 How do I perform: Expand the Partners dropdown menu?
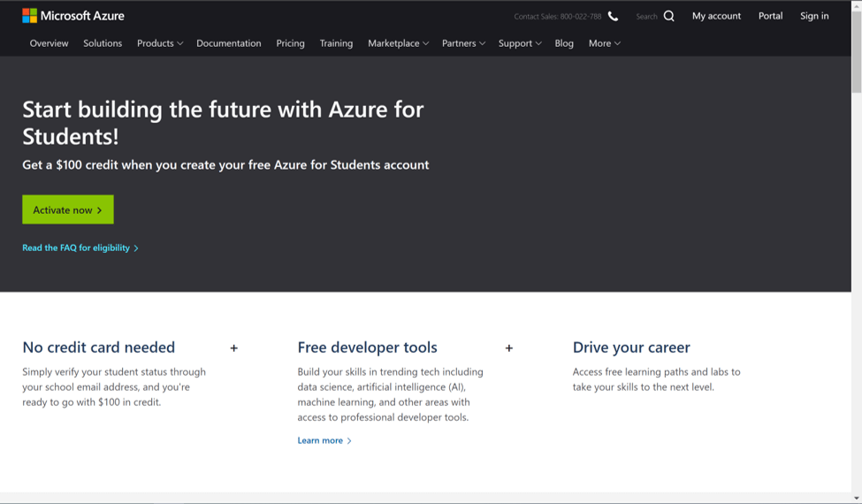[x=463, y=43]
